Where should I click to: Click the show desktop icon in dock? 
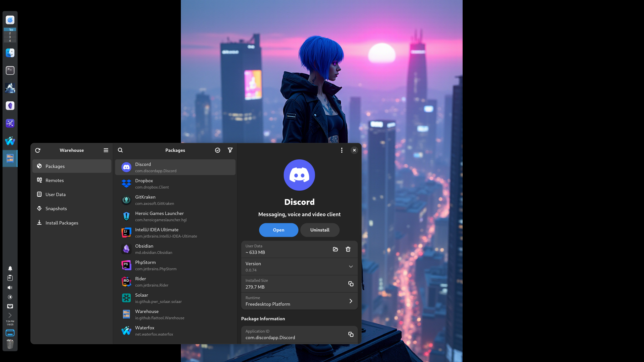(10, 333)
